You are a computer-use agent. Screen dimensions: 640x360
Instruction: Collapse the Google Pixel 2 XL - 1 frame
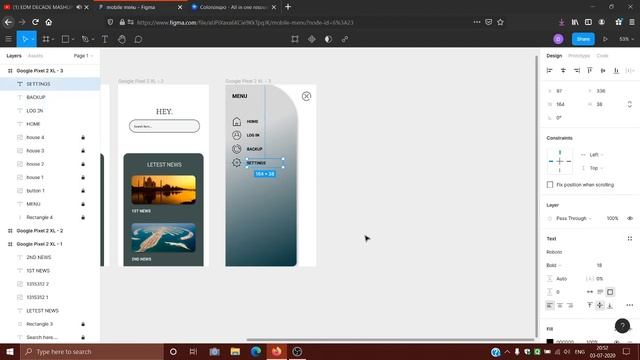(x=10, y=244)
